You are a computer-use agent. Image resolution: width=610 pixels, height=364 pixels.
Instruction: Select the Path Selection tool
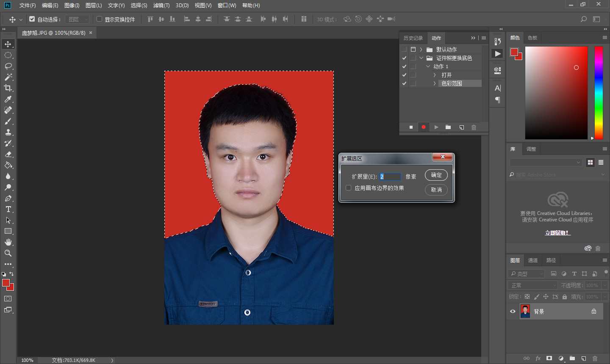point(8,220)
